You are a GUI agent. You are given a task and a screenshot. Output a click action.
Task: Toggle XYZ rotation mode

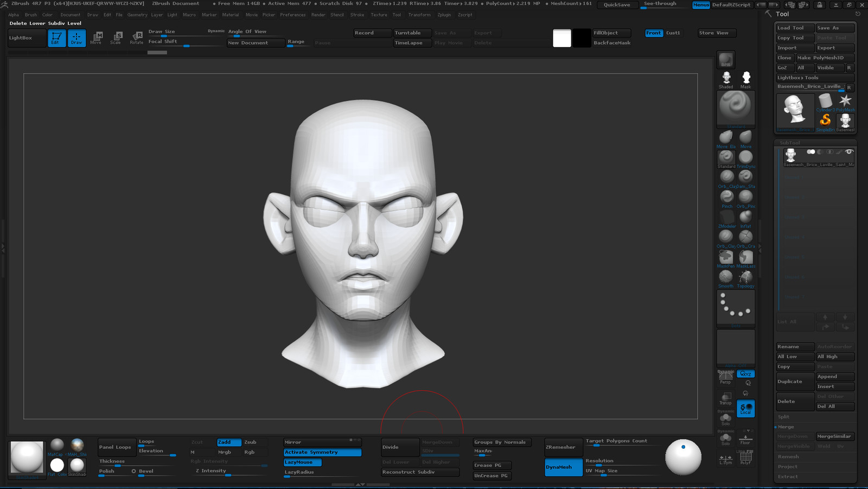(746, 374)
